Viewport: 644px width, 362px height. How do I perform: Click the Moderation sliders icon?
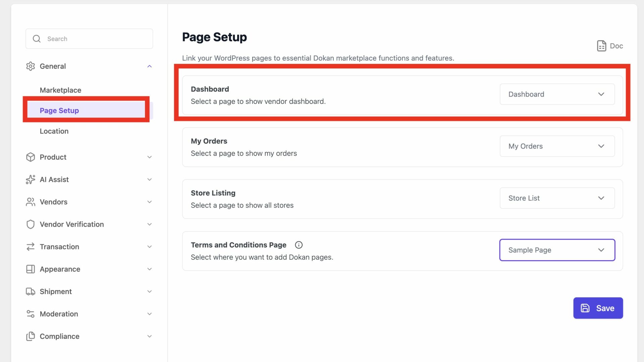pos(31,314)
